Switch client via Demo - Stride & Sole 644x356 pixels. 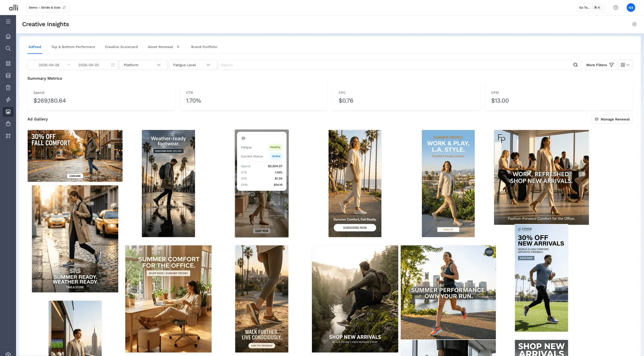tap(47, 8)
